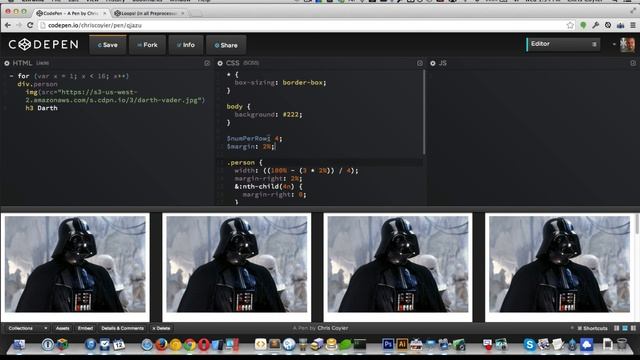Image resolution: width=640 pixels, height=360 pixels.
Task: Expand the HTML editor panel
Action: (207, 63)
